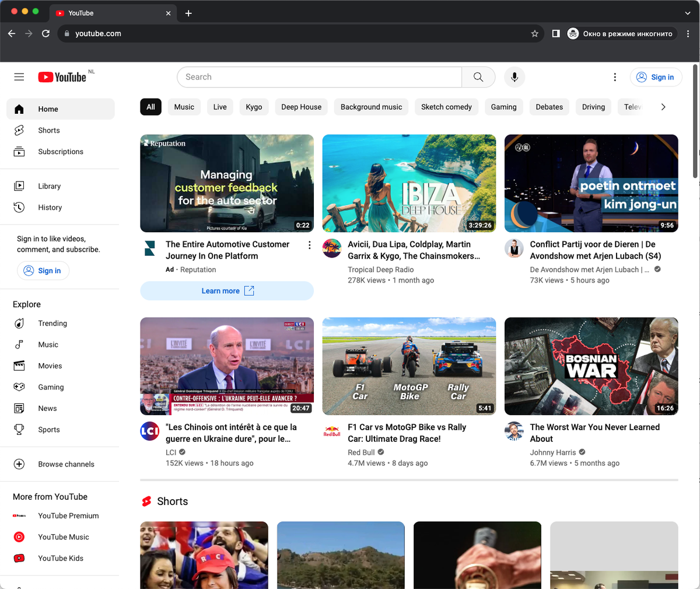This screenshot has width=700, height=589.
Task: Close the YouTube browser tab
Action: (x=169, y=13)
